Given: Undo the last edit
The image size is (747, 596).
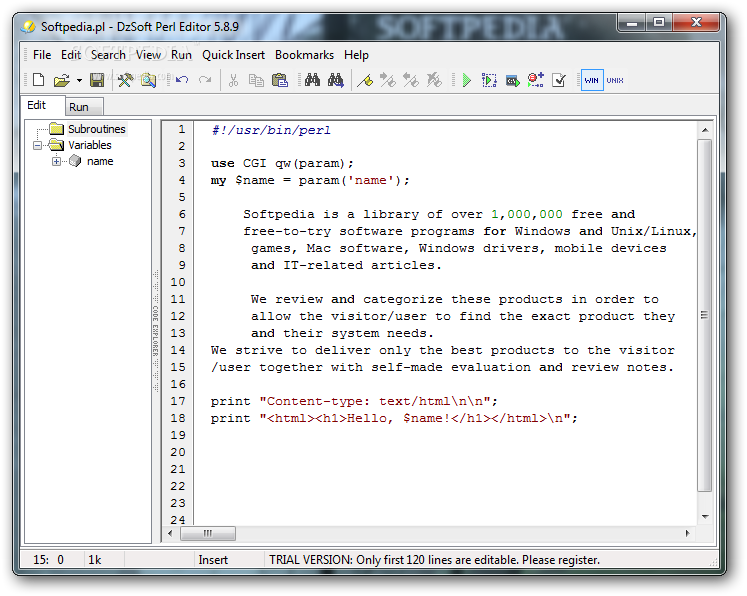Looking at the screenshot, I should coord(182,80).
